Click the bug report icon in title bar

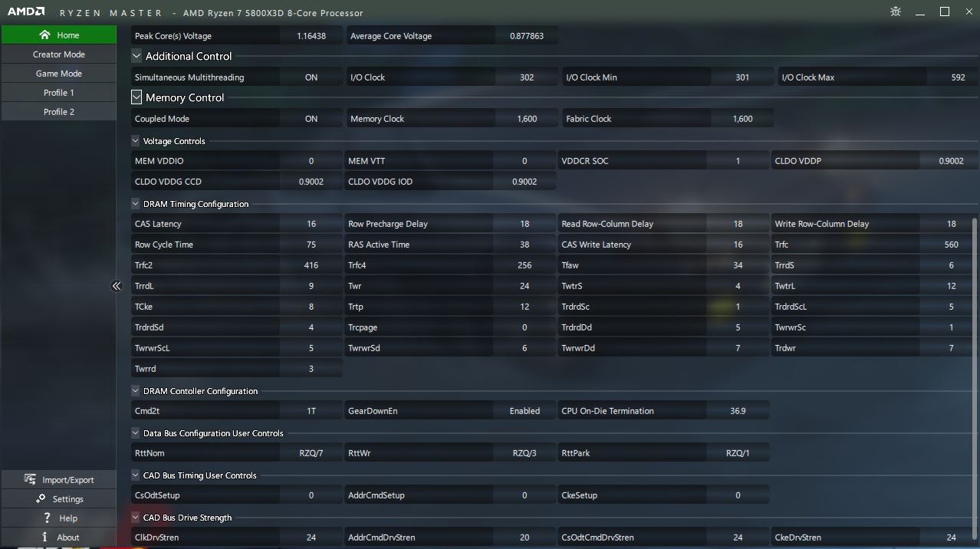tap(896, 12)
